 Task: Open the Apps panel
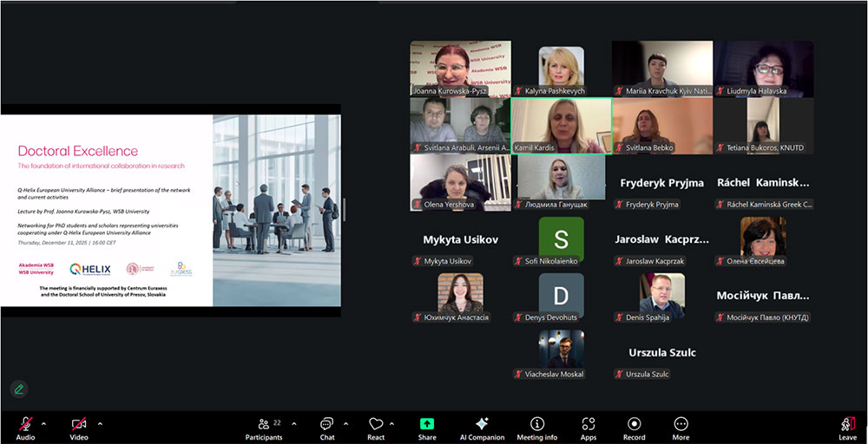coord(589,426)
